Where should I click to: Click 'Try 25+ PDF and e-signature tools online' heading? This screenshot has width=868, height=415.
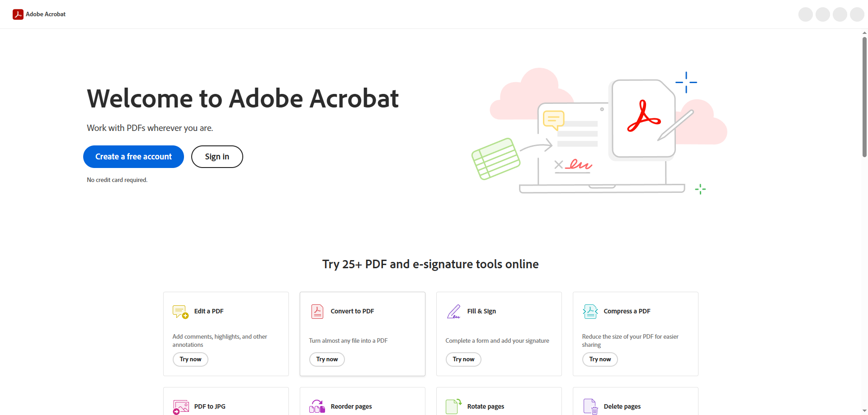point(430,264)
